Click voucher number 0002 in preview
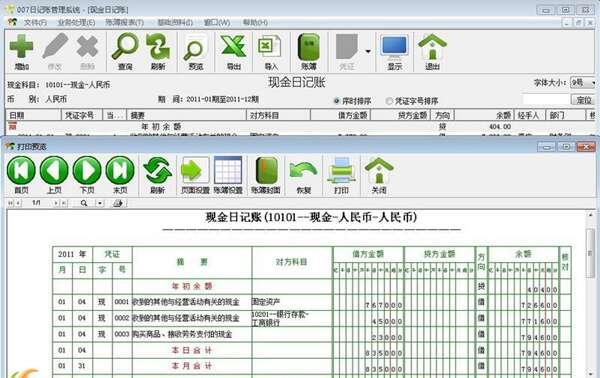This screenshot has height=378, width=600. (122, 318)
